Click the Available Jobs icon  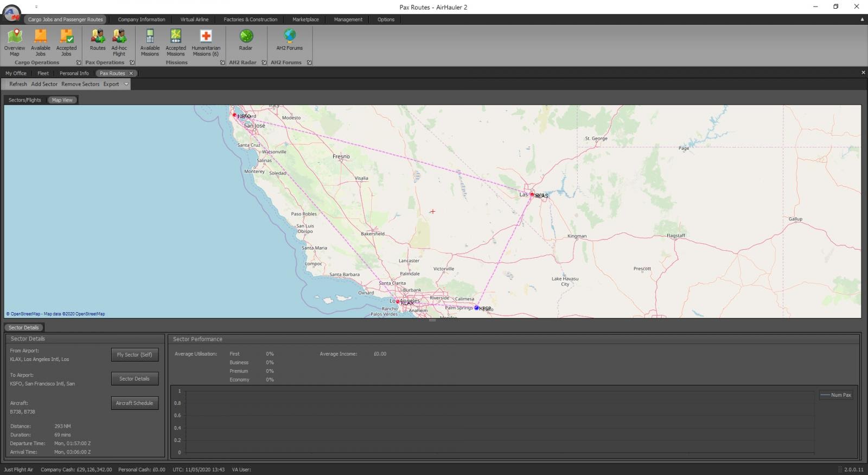click(x=41, y=42)
